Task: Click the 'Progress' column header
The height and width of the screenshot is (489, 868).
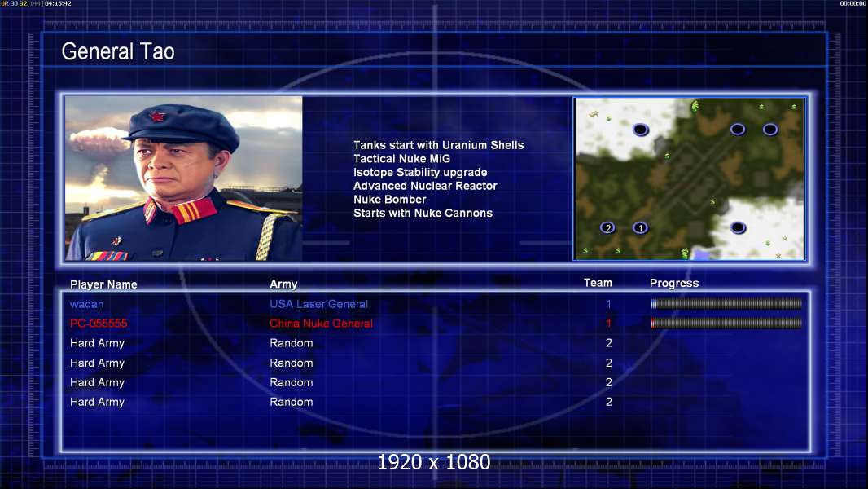Action: (674, 283)
